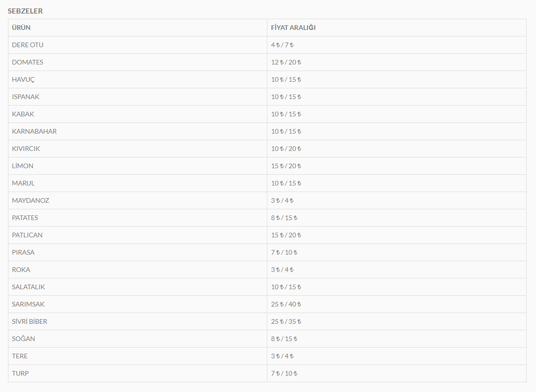The image size is (536, 392).
Task: Click the KARNABAHAR product cell
Action: tap(138, 131)
